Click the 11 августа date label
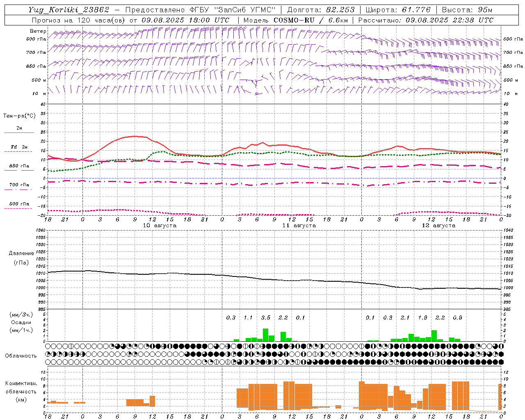The image size is (525, 420). coord(299,226)
